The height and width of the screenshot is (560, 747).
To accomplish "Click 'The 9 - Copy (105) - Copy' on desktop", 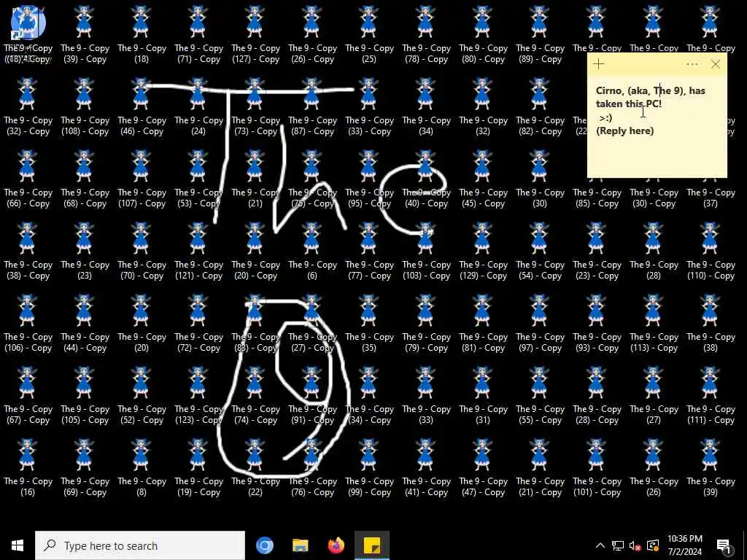I will click(x=85, y=396).
